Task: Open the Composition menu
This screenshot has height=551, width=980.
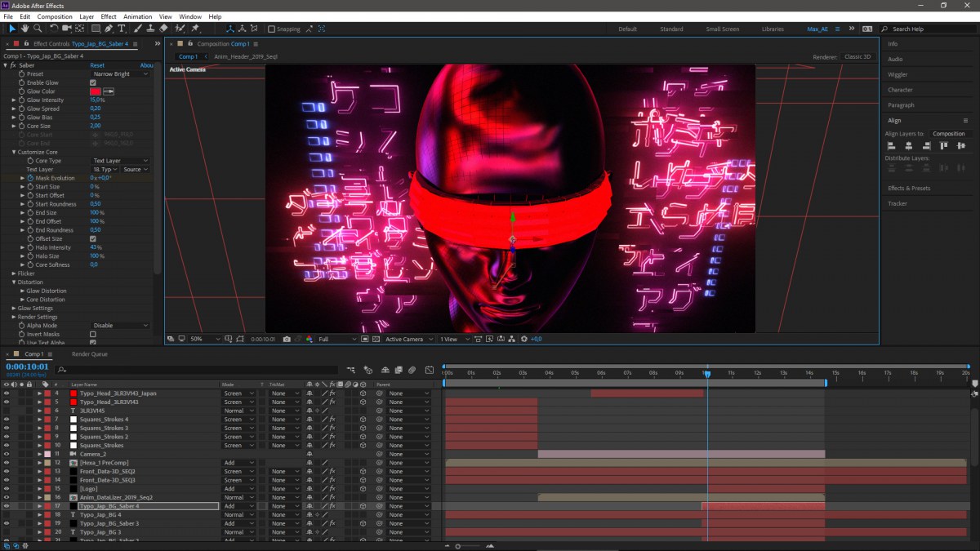Action: pyautogui.click(x=54, y=16)
